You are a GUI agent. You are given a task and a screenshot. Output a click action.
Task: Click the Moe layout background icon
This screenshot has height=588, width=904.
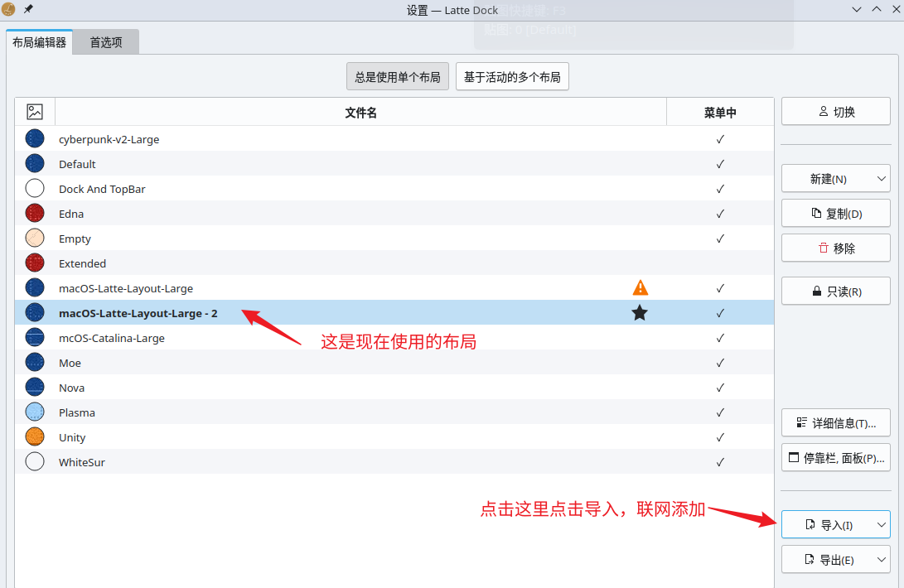(35, 362)
